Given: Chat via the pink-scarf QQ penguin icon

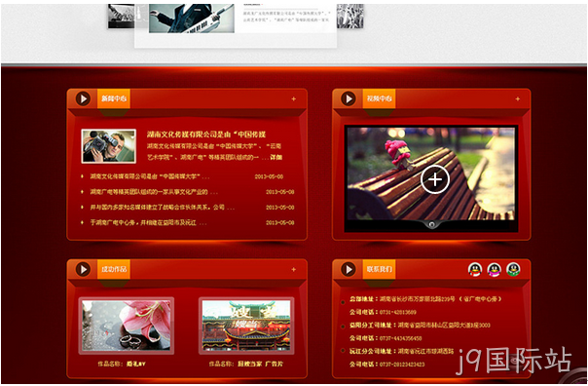Looking at the screenshot, I should point(494,270).
